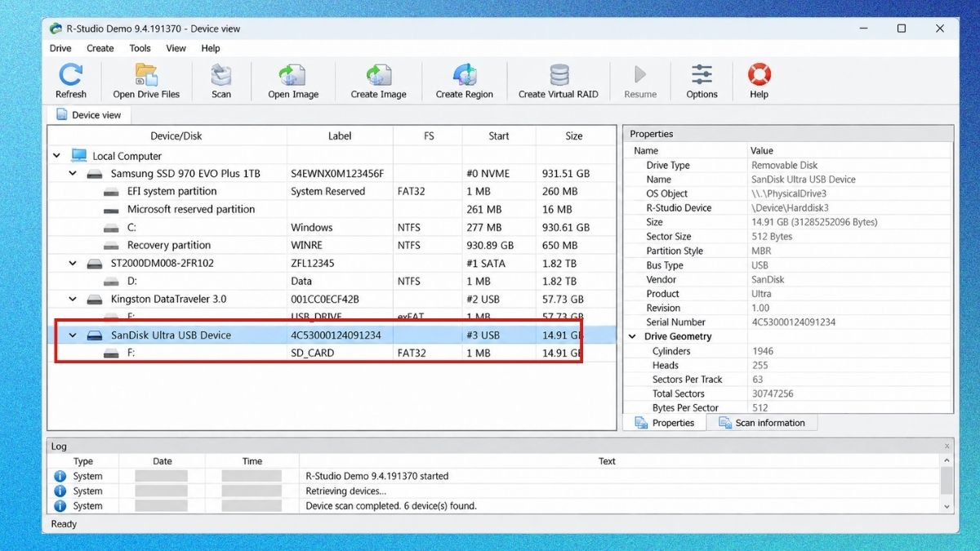
Task: Click the Open Image toolbar icon
Action: (293, 75)
